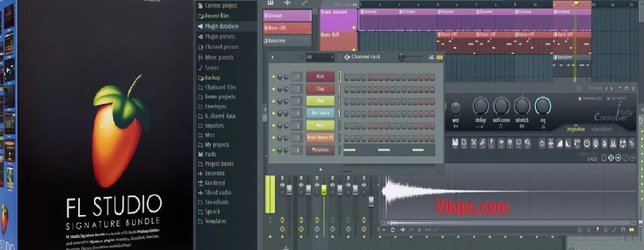Switch Channel rack to graph editor view
Image resolution: width=644 pixels, height=250 pixels.
pyautogui.click(x=431, y=57)
